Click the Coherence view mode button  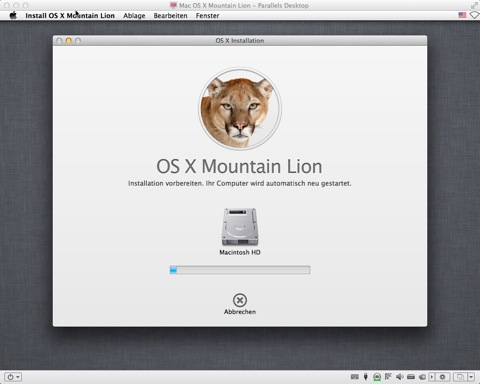460,377
